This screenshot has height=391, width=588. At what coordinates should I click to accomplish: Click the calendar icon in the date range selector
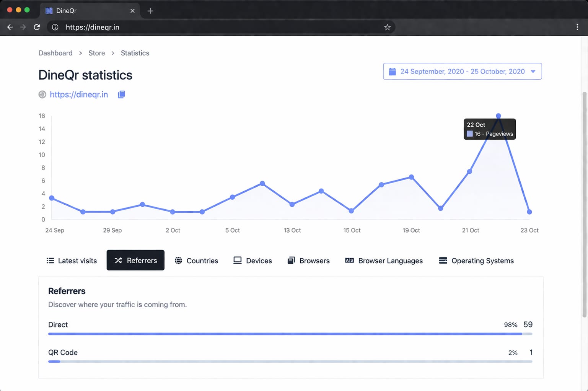coord(392,71)
